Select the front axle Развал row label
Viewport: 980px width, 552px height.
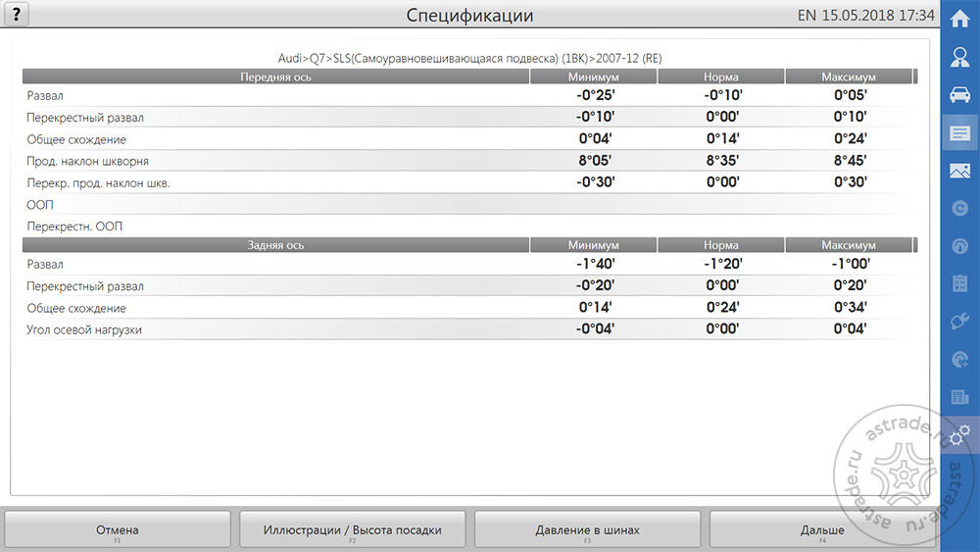tap(45, 96)
